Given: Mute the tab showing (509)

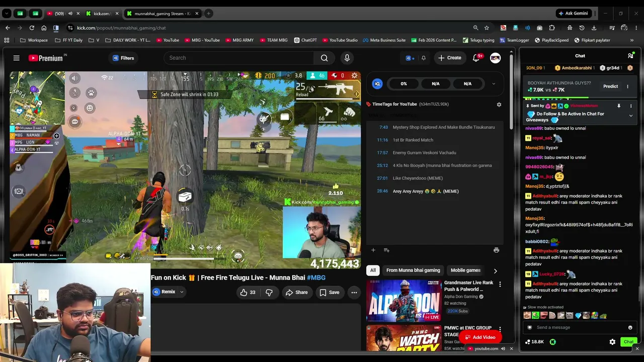Looking at the screenshot, I should pos(70,14).
